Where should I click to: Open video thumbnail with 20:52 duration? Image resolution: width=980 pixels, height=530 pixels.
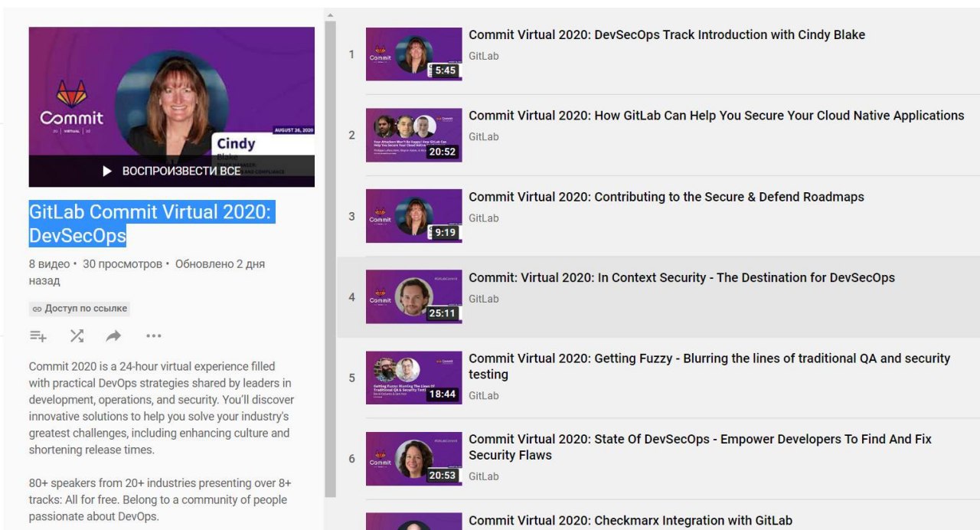coord(413,135)
